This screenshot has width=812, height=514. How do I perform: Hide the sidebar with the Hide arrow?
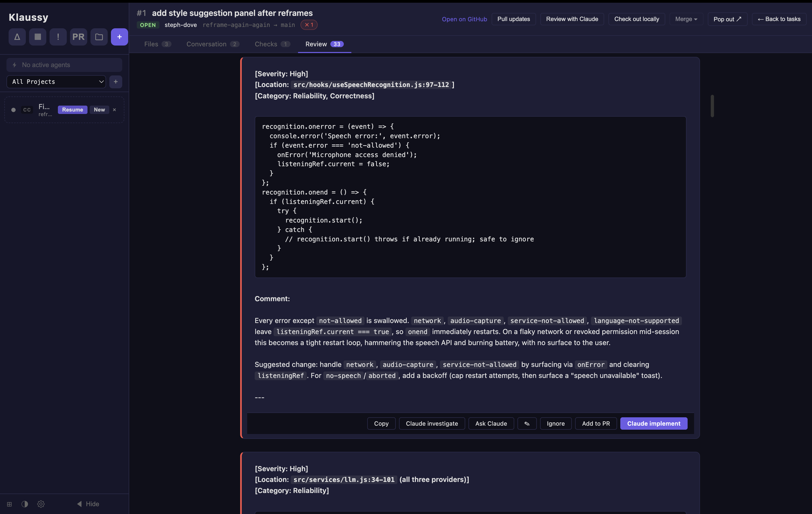[88, 504]
